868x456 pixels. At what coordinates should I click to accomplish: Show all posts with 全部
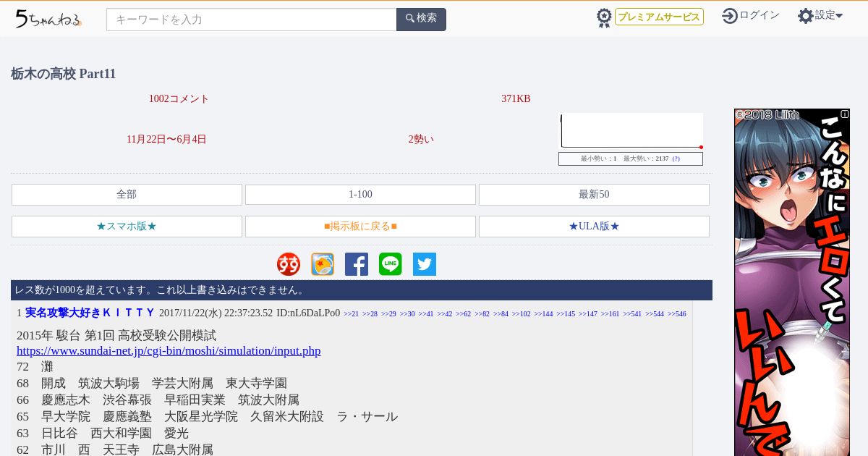127,195
